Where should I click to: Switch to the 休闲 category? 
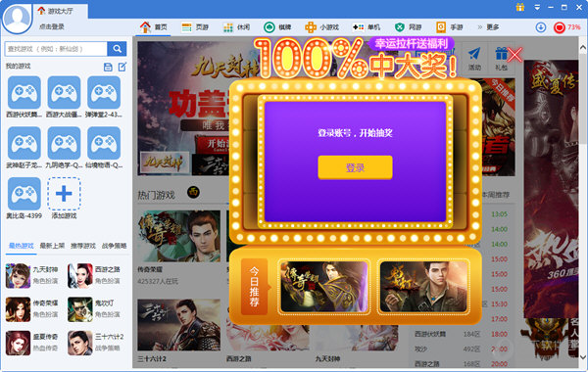coord(236,27)
